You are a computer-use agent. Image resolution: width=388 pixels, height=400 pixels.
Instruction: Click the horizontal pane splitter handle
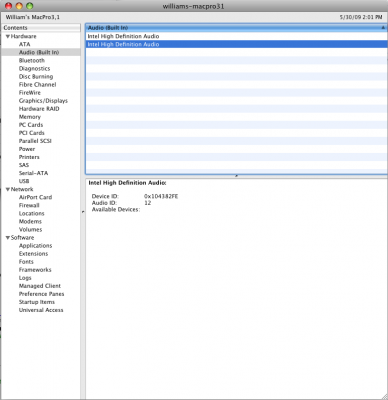(236, 176)
